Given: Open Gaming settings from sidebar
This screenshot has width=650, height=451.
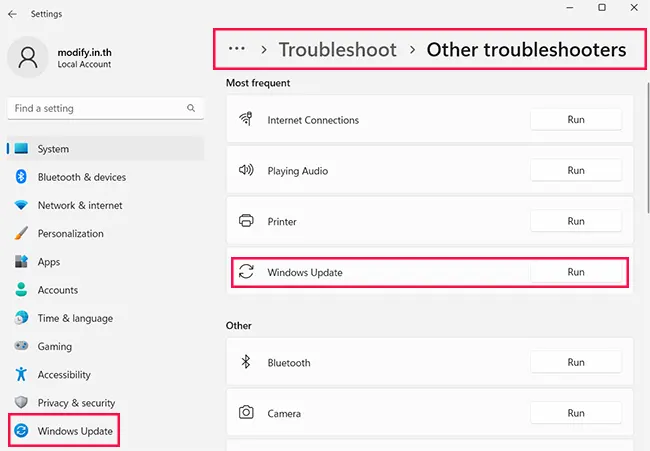Looking at the screenshot, I should click(x=54, y=346).
